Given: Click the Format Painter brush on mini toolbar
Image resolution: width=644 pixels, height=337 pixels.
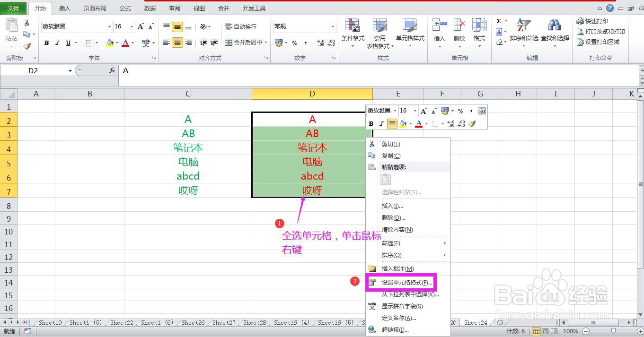Looking at the screenshot, I should pos(472,124).
